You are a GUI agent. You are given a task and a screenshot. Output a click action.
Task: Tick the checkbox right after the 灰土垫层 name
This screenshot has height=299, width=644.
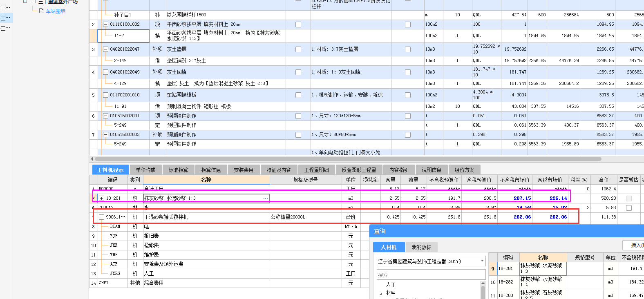pos(298,49)
